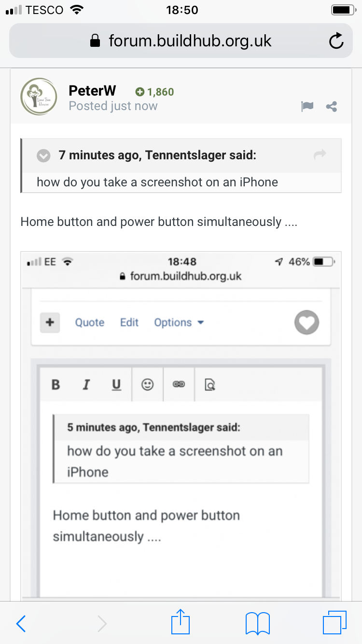The width and height of the screenshot is (362, 644).
Task: Toggle Bold in the editor toolbar
Action: (56, 385)
